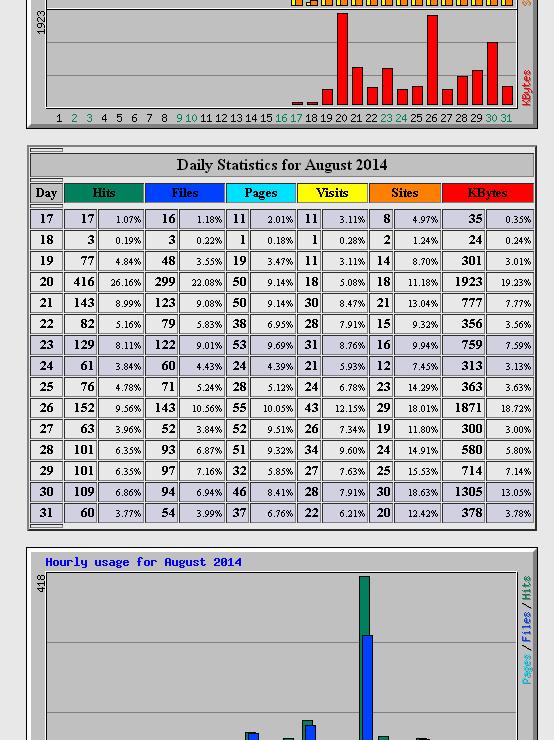Select day 26 cell in table

(46, 408)
